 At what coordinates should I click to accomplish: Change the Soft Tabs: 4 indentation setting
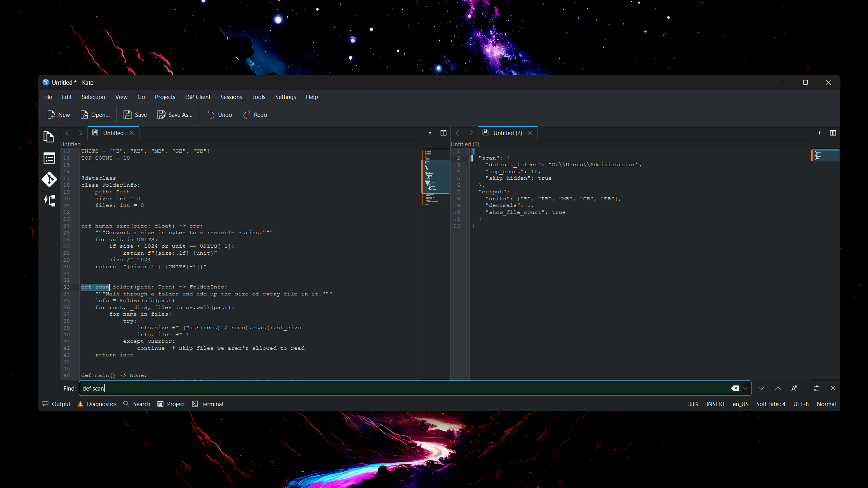[x=771, y=404]
